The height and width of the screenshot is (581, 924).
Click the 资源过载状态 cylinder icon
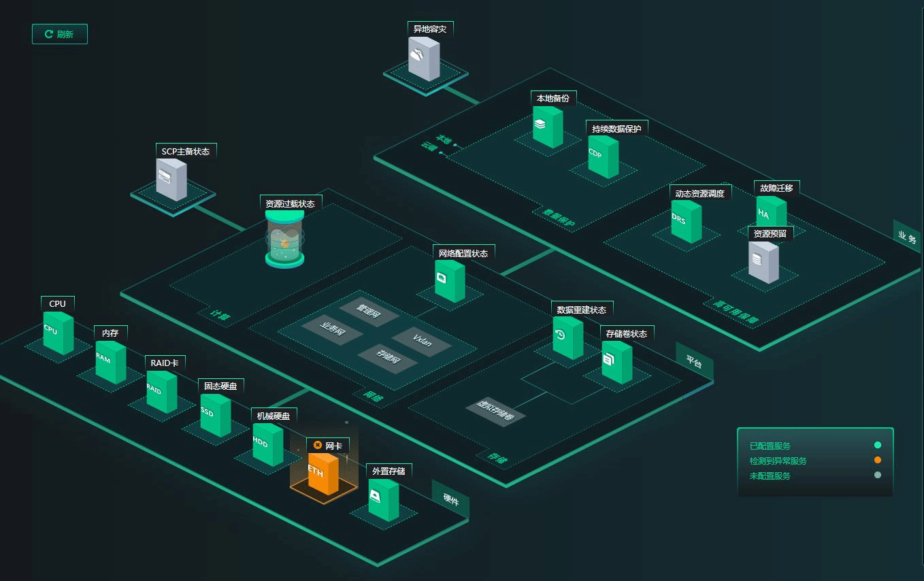click(284, 239)
